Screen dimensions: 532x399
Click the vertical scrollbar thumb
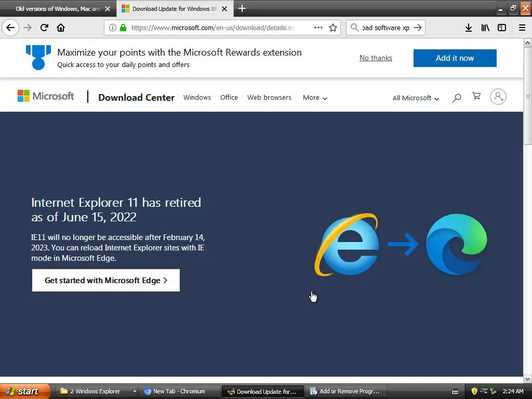click(528, 96)
